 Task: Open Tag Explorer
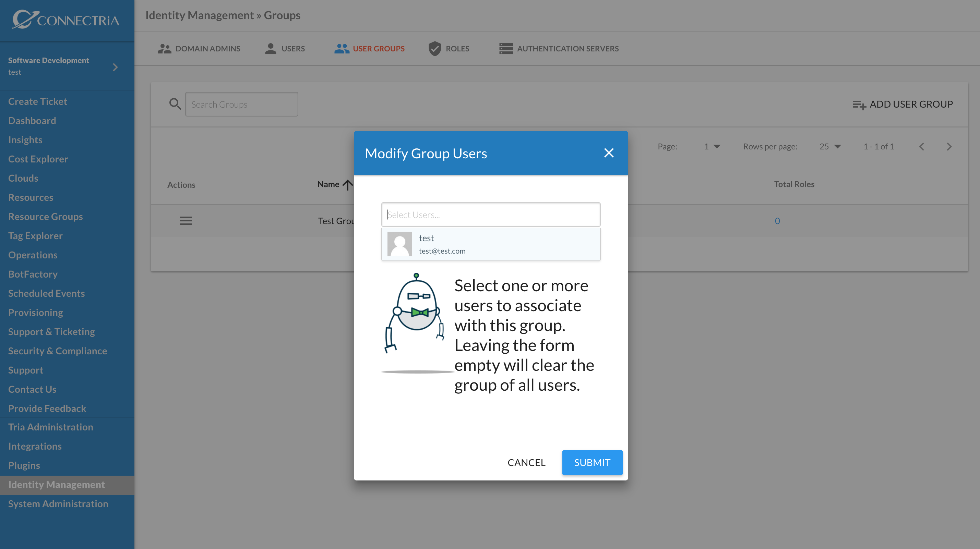[x=35, y=236]
